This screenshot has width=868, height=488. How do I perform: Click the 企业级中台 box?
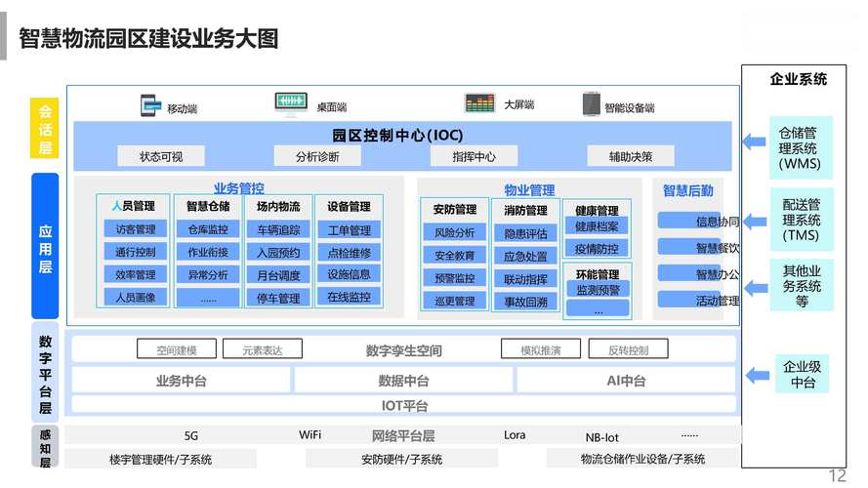(x=803, y=374)
